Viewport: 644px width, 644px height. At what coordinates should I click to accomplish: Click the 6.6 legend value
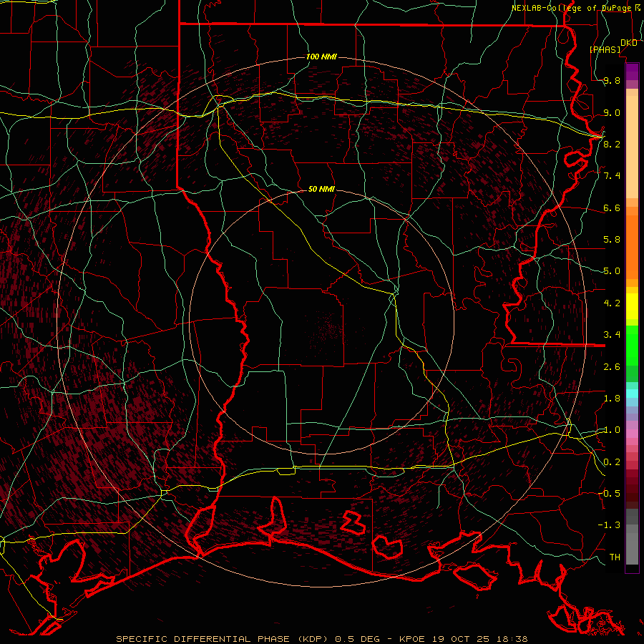click(612, 208)
